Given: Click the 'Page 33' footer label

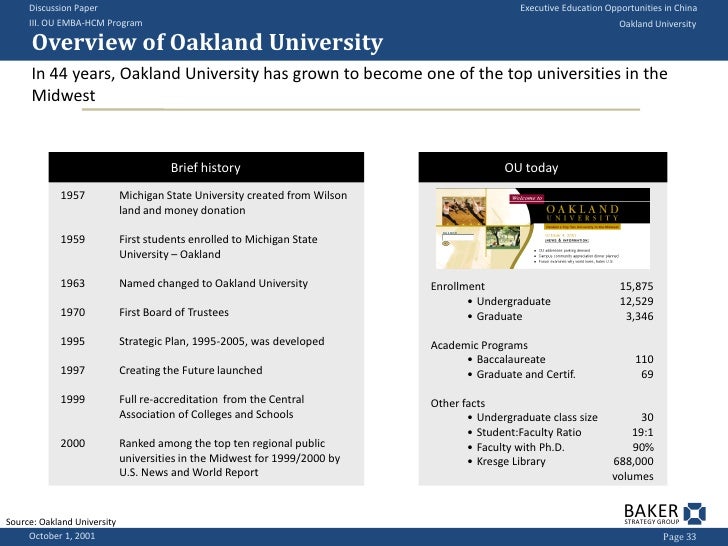Looking at the screenshot, I should pos(680,537).
